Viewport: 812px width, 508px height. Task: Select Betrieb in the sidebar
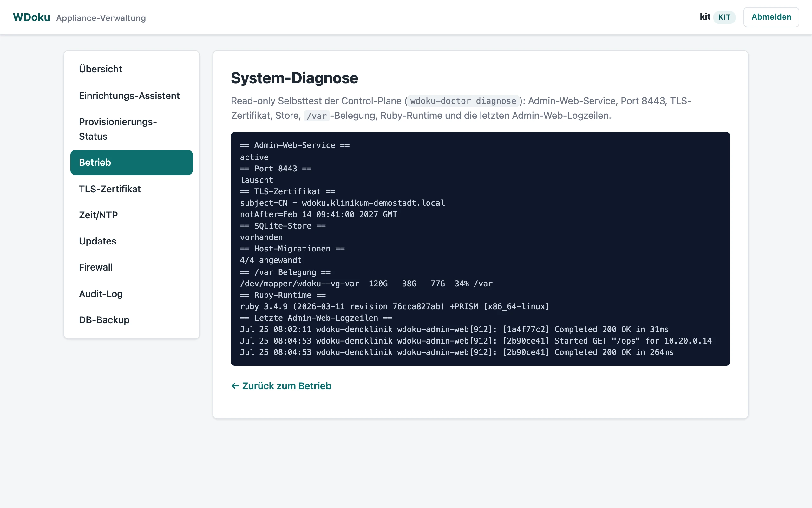coord(132,163)
